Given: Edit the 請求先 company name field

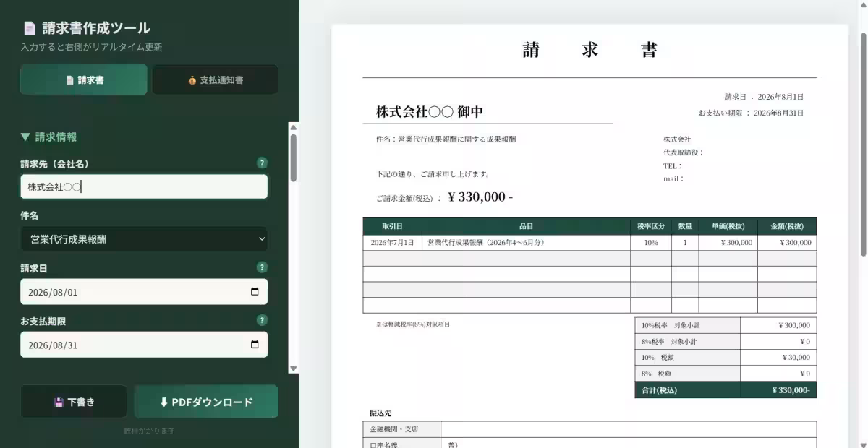Looking at the screenshot, I should click(x=144, y=186).
